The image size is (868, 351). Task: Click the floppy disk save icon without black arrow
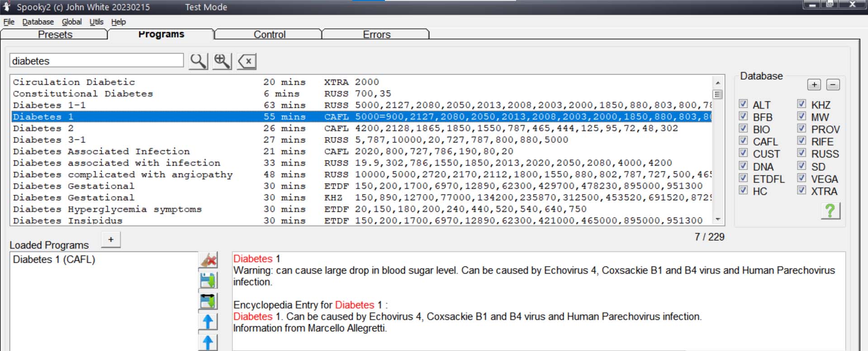(x=208, y=281)
